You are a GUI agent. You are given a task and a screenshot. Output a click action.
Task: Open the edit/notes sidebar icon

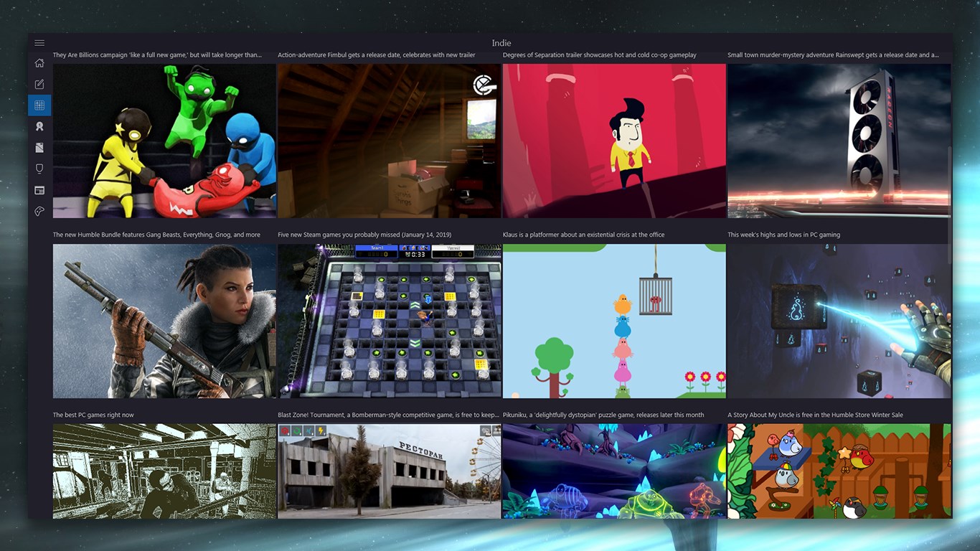[39, 84]
